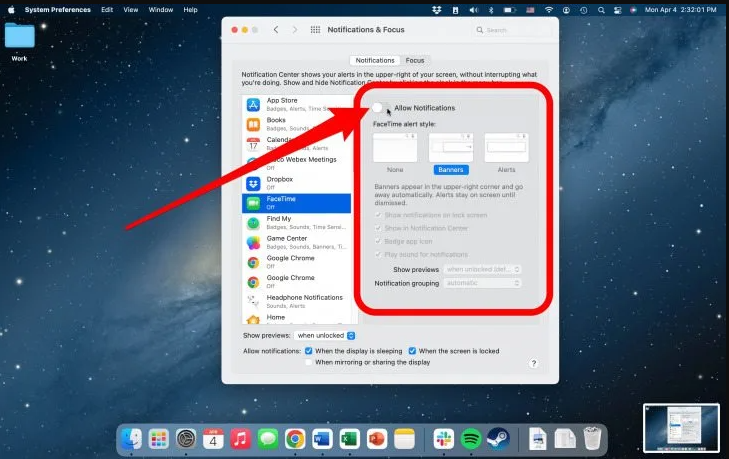This screenshot has height=459, width=729.
Task: Open the Wi-Fi menu
Action: (549, 9)
